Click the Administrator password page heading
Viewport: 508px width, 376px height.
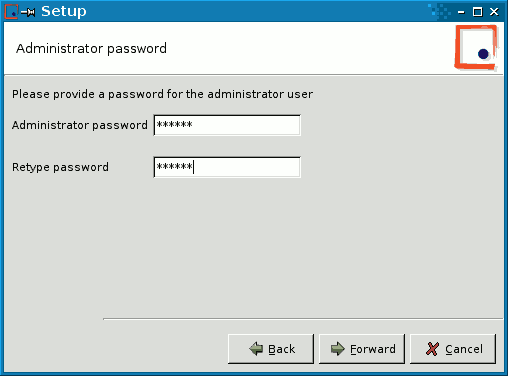pyautogui.click(x=91, y=49)
